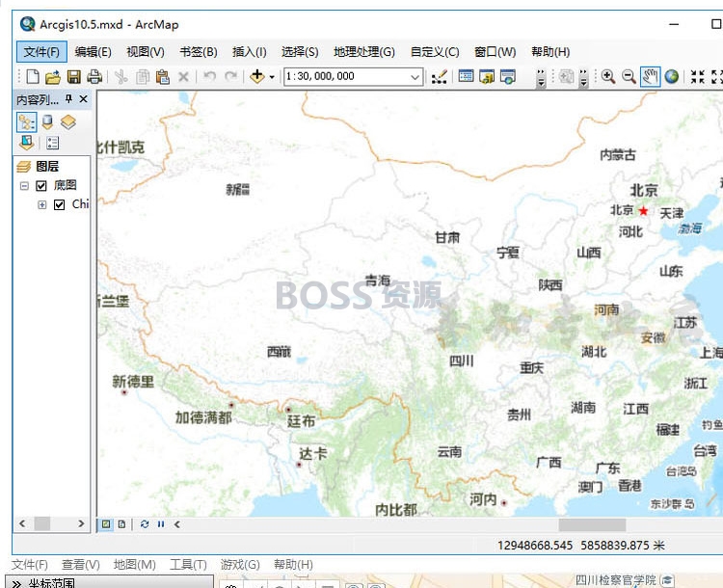Open 地图(M) menu in the background window
This screenshot has height=588, width=723.
pos(134,564)
